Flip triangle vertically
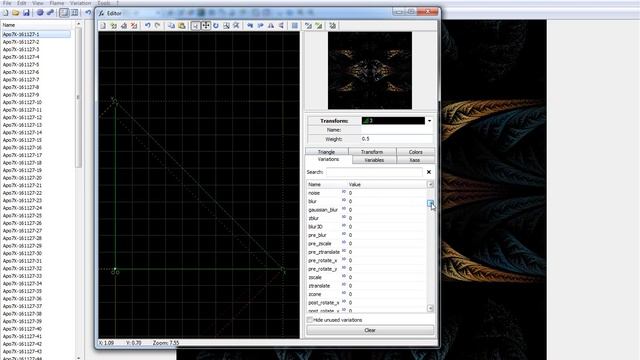 coord(281,26)
